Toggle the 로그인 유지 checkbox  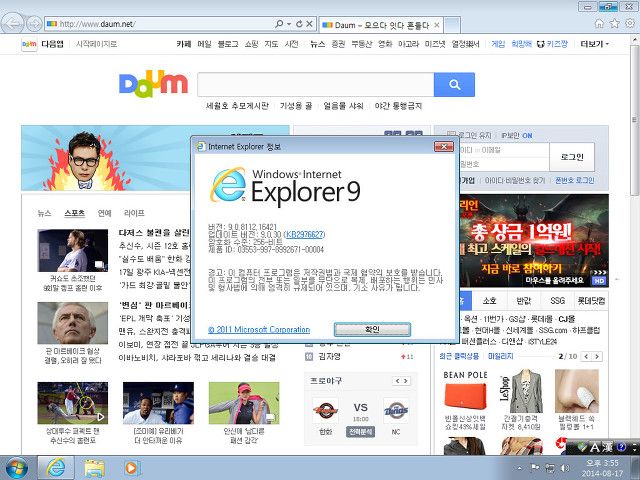(451, 135)
